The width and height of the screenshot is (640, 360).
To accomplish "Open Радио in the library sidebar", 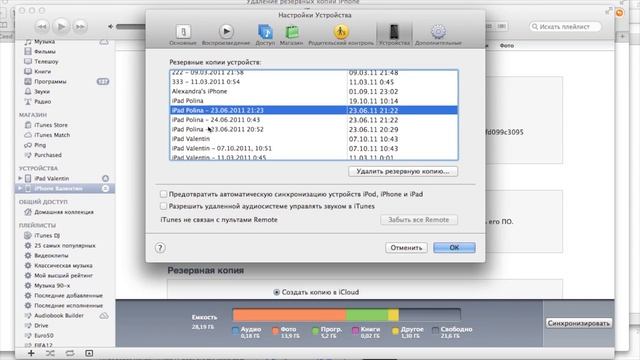I will click(x=42, y=102).
